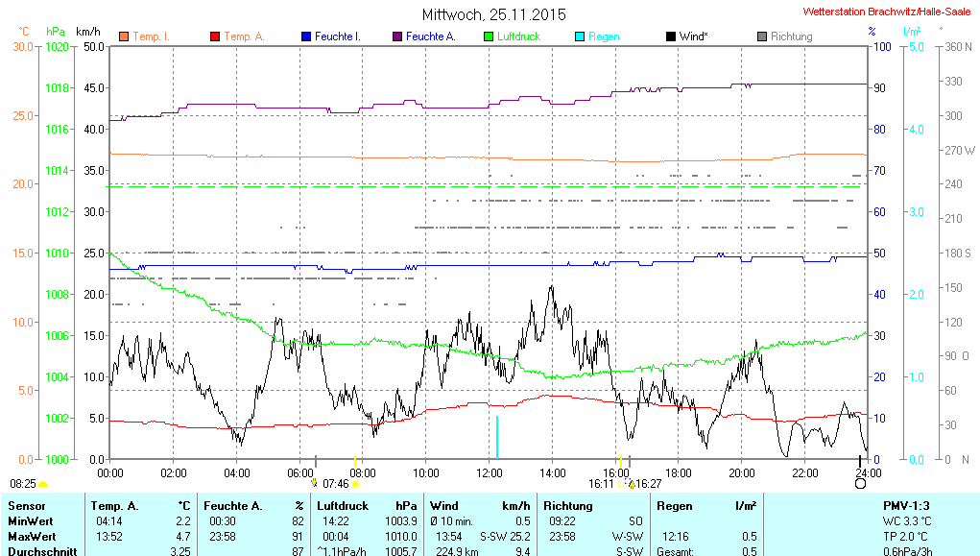This screenshot has width=980, height=556.
Task: Select the 14:00 time label on axis
Action: pyautogui.click(x=552, y=472)
